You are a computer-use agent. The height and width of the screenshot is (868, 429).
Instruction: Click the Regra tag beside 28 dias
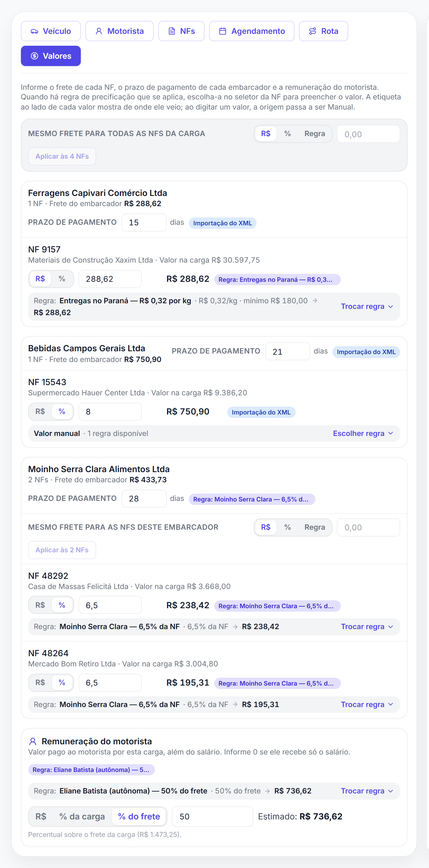[x=252, y=500]
